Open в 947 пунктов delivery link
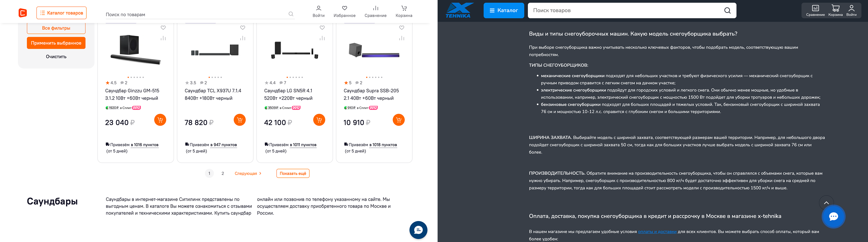This screenshot has width=868, height=242. (x=224, y=145)
